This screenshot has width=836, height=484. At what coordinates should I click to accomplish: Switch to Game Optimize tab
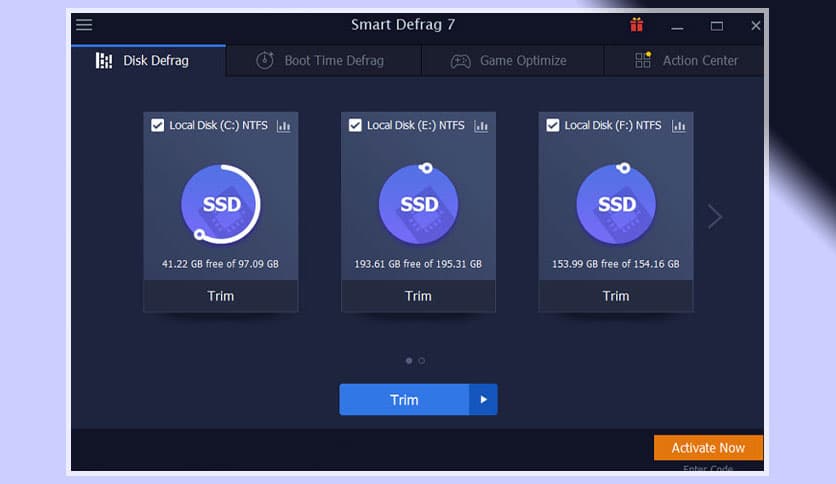[x=512, y=61]
